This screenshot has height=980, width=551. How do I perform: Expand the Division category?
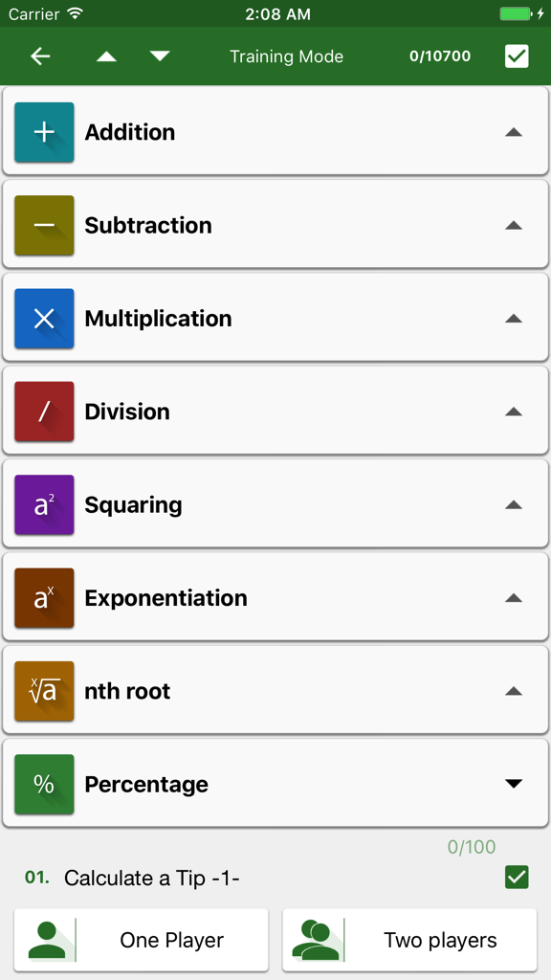pyautogui.click(x=515, y=411)
